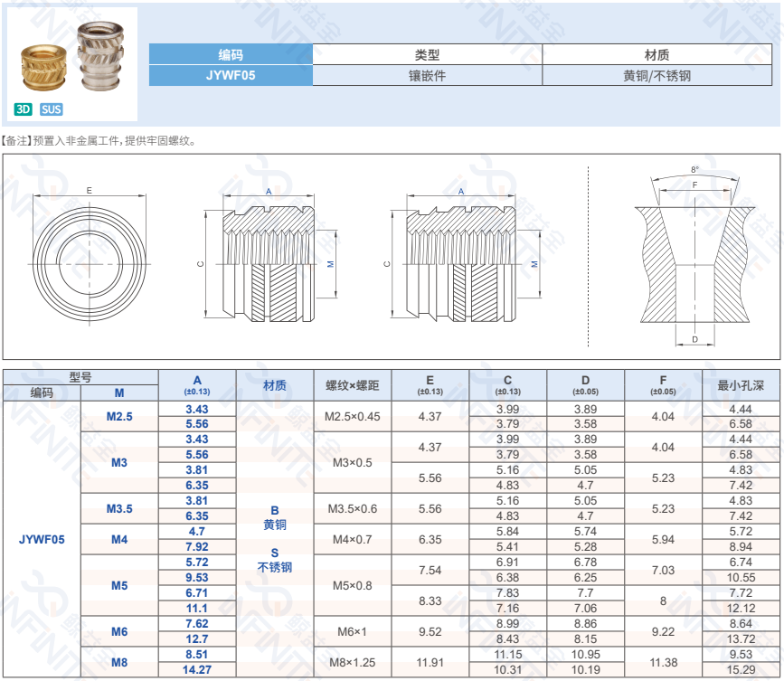Select the M6×1 thread pitch cell
This screenshot has width=784, height=681.
pos(352,631)
